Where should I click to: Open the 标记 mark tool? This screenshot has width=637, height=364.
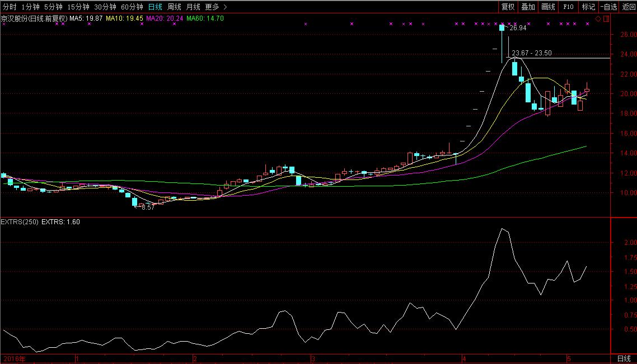coord(588,7)
